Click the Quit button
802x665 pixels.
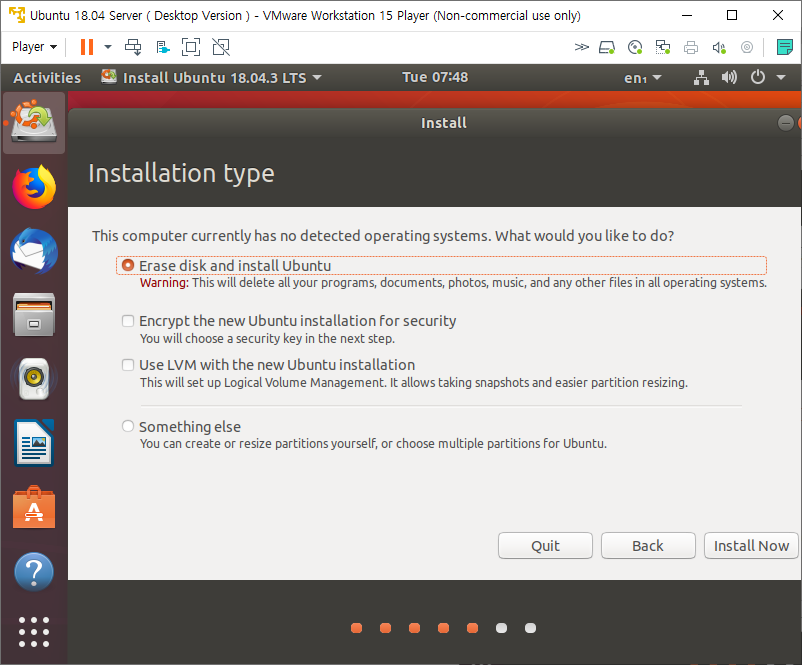pos(545,546)
